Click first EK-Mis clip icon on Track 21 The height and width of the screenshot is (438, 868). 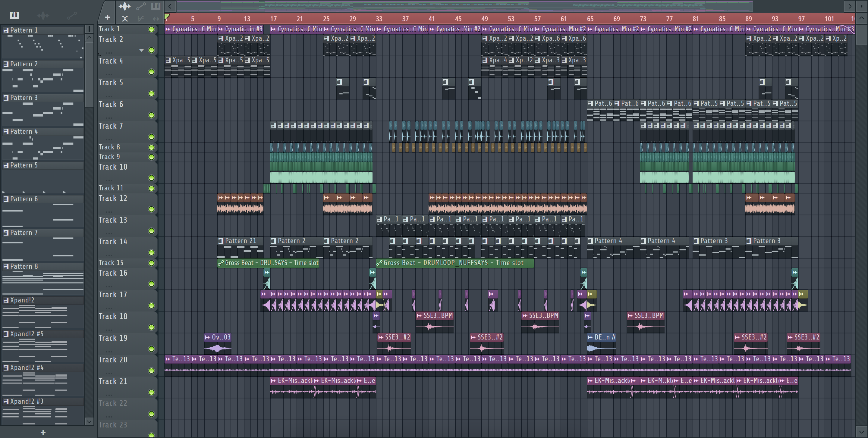pyautogui.click(x=273, y=381)
